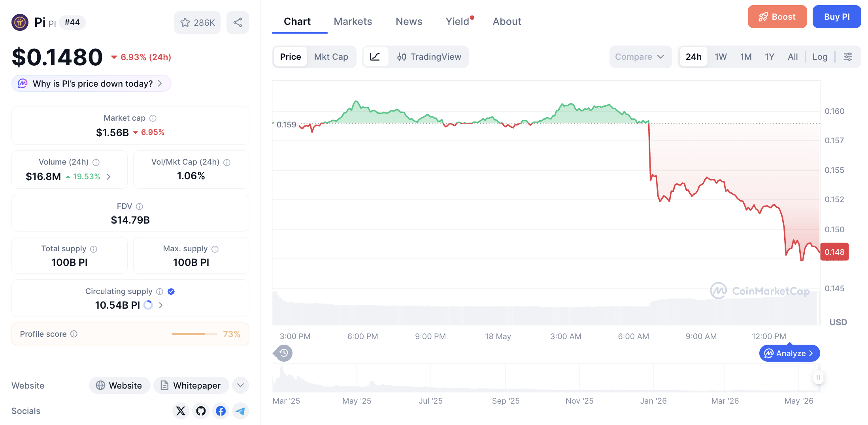Image resolution: width=868 pixels, height=425 pixels.
Task: Select the 1M time range
Action: [x=746, y=57]
